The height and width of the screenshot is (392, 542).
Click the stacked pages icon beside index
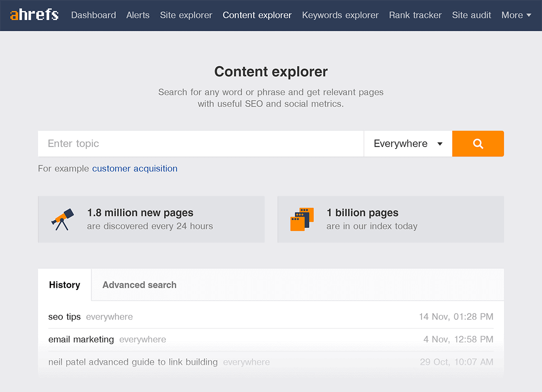(302, 219)
